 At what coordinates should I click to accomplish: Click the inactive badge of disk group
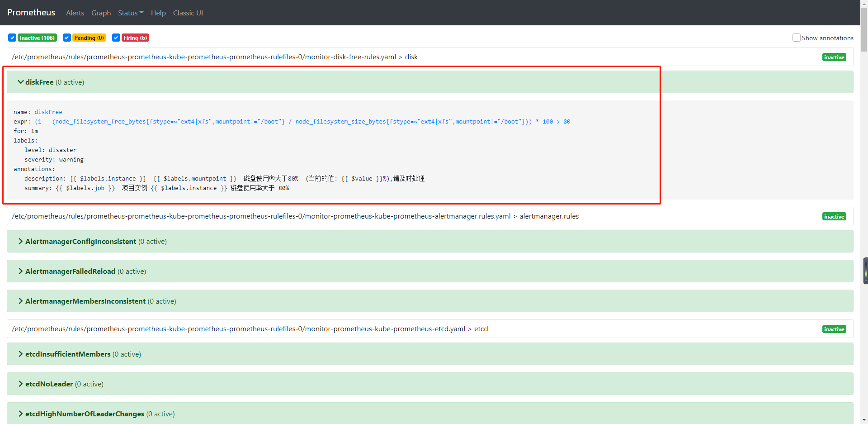point(834,57)
